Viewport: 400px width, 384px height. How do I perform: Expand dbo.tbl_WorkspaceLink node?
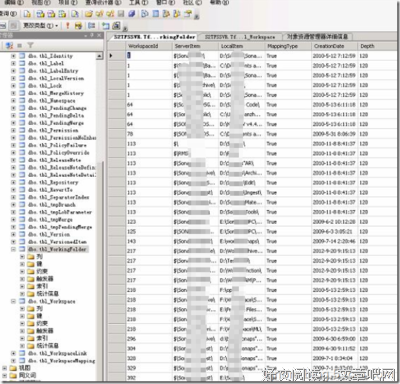coord(13,353)
